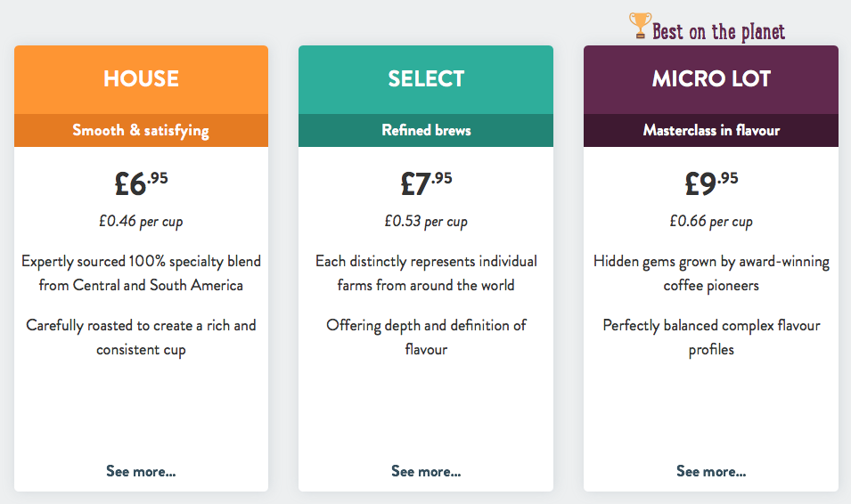Click the £0.46 per cup text
851x504 pixels.
[141, 222]
